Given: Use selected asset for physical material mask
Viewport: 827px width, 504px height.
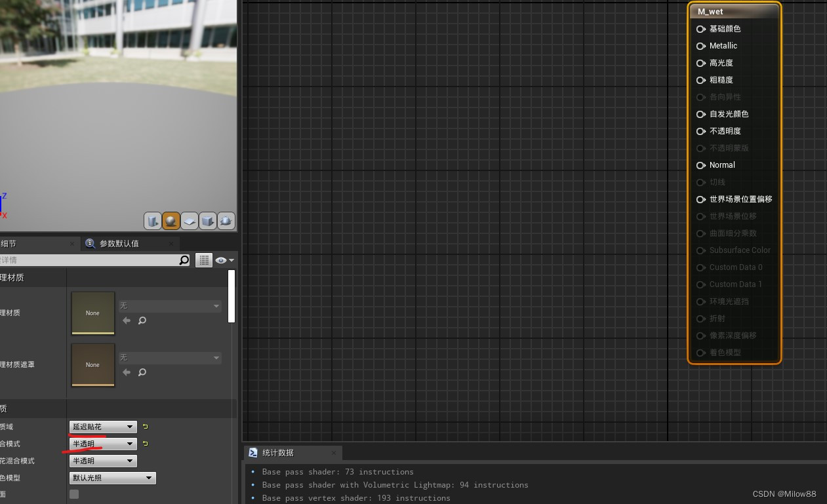Looking at the screenshot, I should [127, 372].
